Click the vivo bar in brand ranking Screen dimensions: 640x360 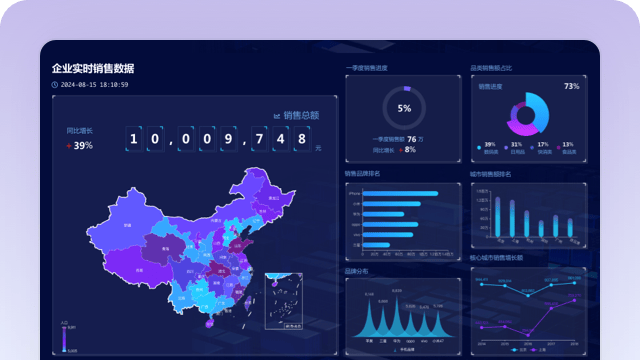pyautogui.click(x=388, y=235)
